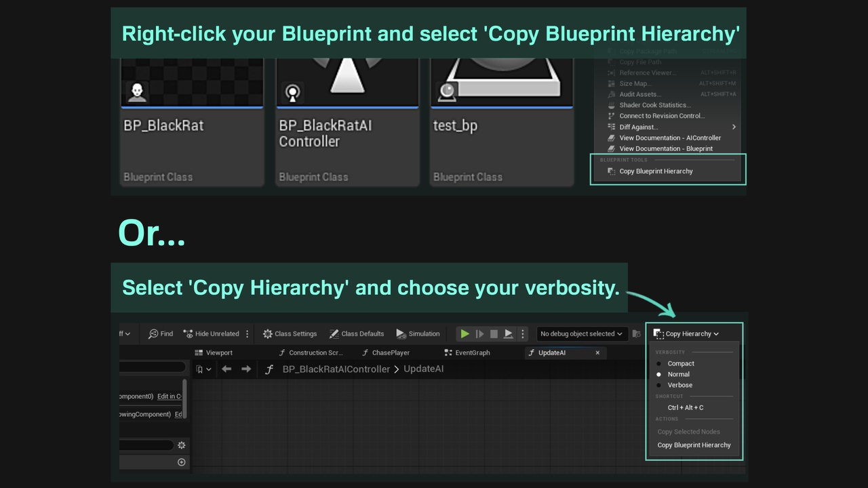Open the three-dot options beside Hide Unrelated
868x488 pixels.
(x=247, y=333)
